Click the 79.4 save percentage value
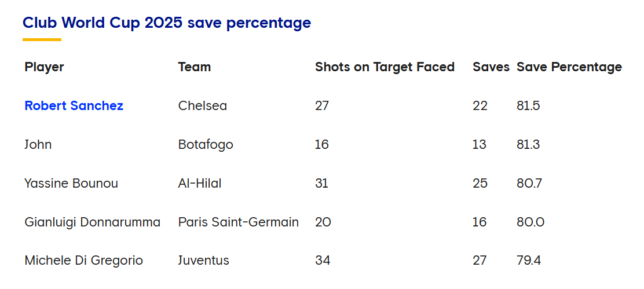The height and width of the screenshot is (289, 644). click(529, 261)
